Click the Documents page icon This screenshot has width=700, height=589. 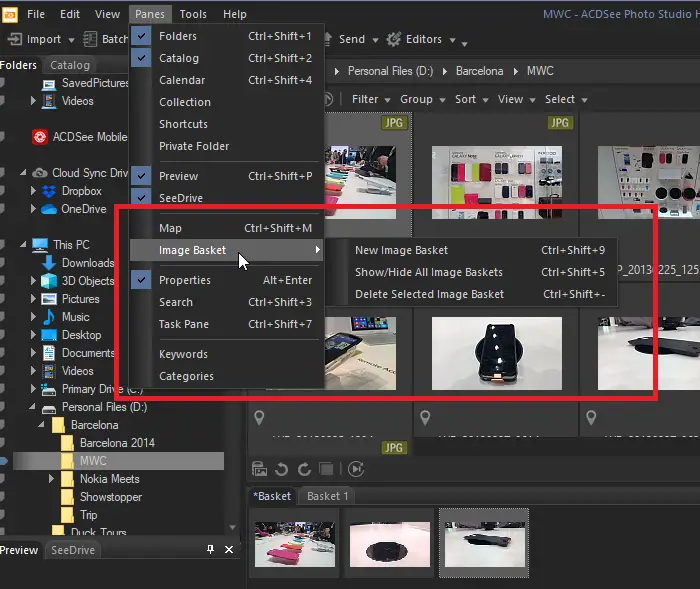tap(49, 353)
